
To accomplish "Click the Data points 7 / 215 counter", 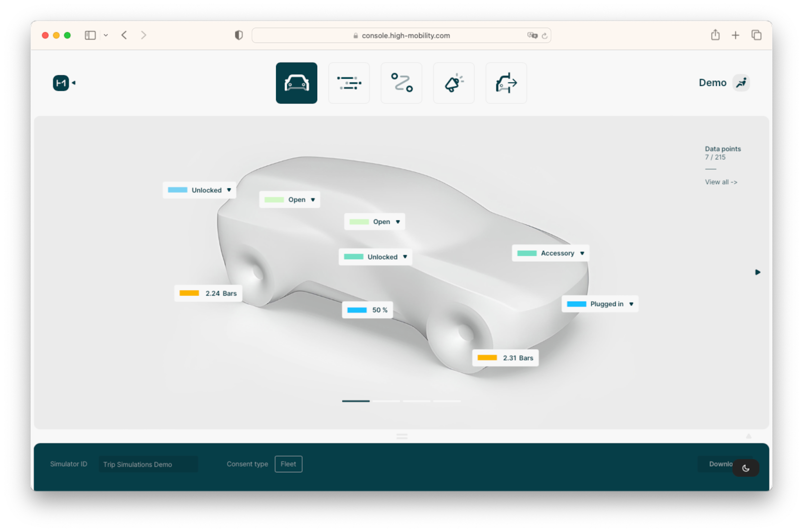I will pos(723,153).
